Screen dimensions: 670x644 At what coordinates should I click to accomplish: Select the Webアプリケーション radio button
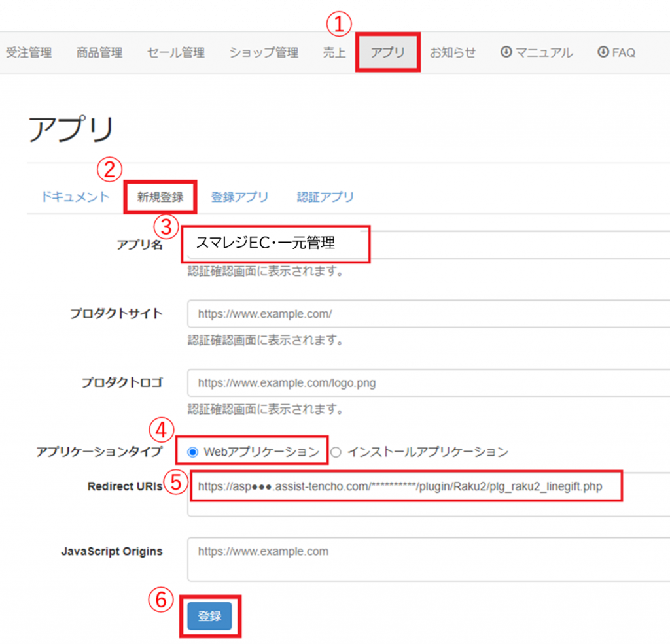tap(193, 452)
